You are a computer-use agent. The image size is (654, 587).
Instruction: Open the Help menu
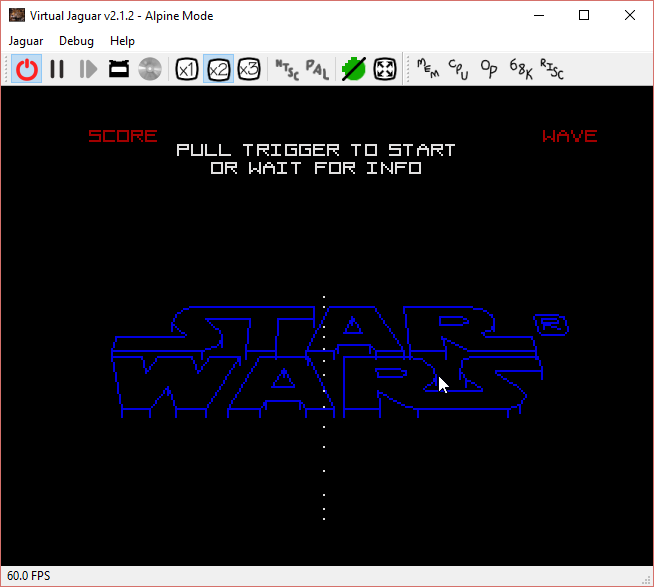pos(122,41)
